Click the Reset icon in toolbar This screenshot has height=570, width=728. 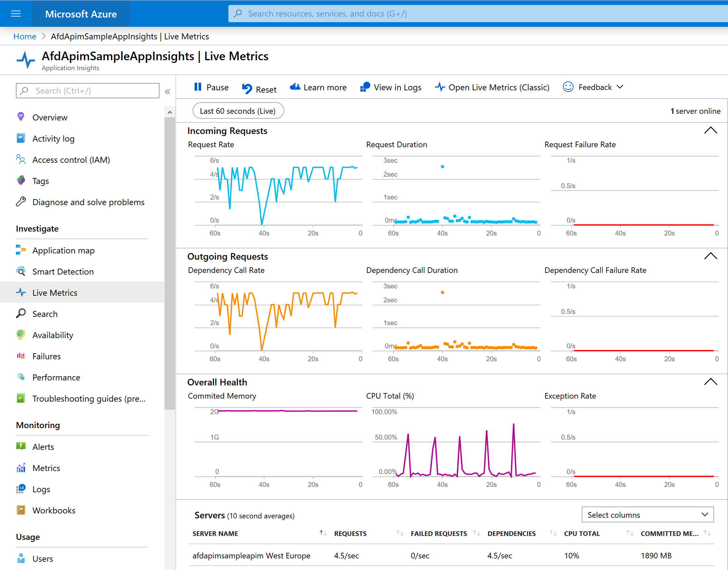[247, 89]
